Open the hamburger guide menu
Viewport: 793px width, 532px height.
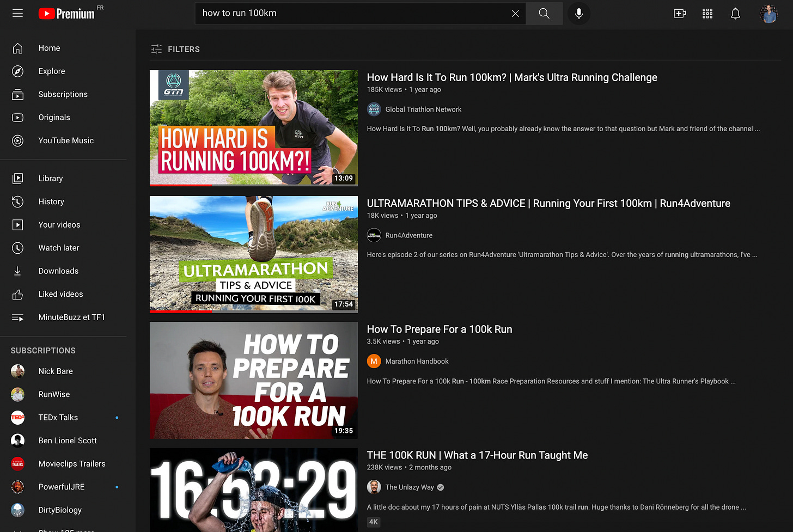click(x=17, y=13)
